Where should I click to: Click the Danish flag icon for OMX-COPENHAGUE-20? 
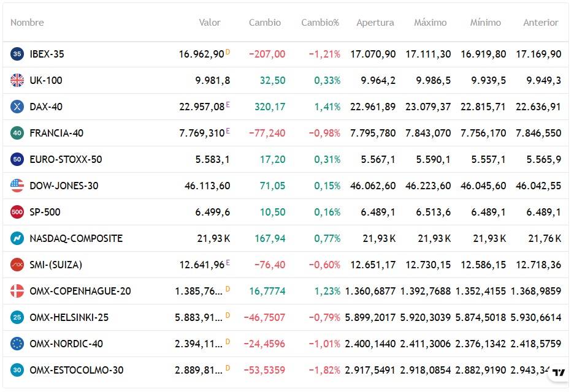point(17,291)
